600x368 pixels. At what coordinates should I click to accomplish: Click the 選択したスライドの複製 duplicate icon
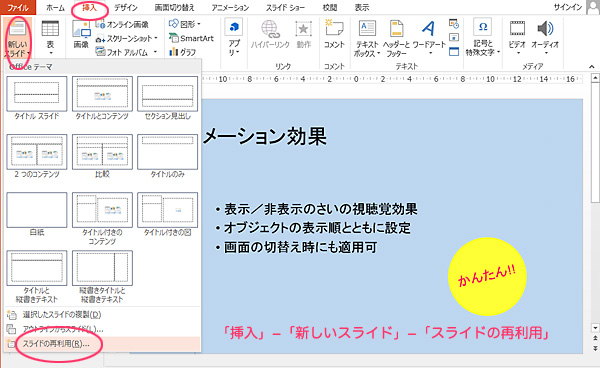(x=12, y=315)
